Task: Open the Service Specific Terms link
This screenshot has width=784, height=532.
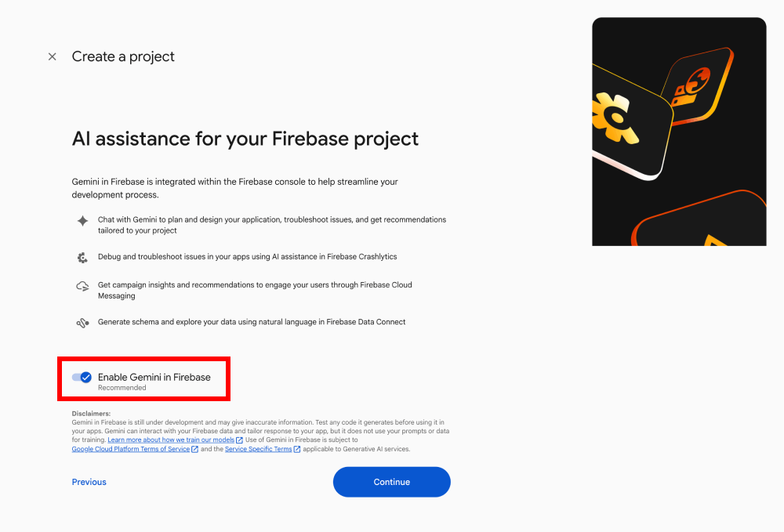Action: point(258,450)
